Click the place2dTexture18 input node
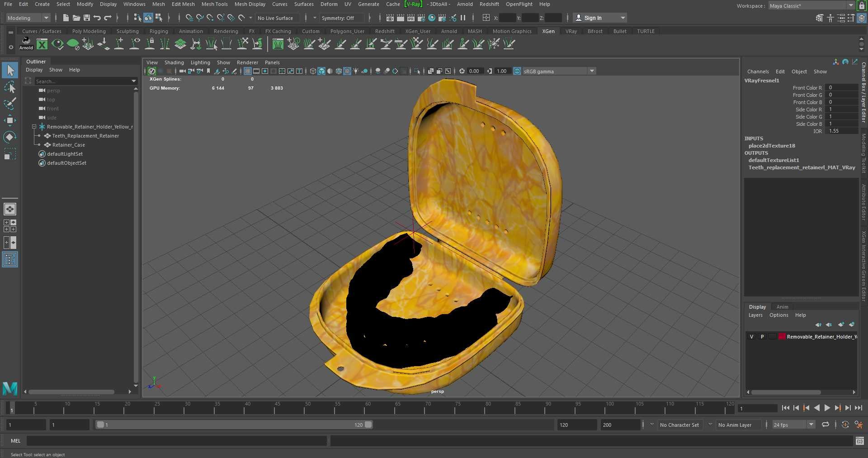This screenshot has width=868, height=458. [x=772, y=146]
